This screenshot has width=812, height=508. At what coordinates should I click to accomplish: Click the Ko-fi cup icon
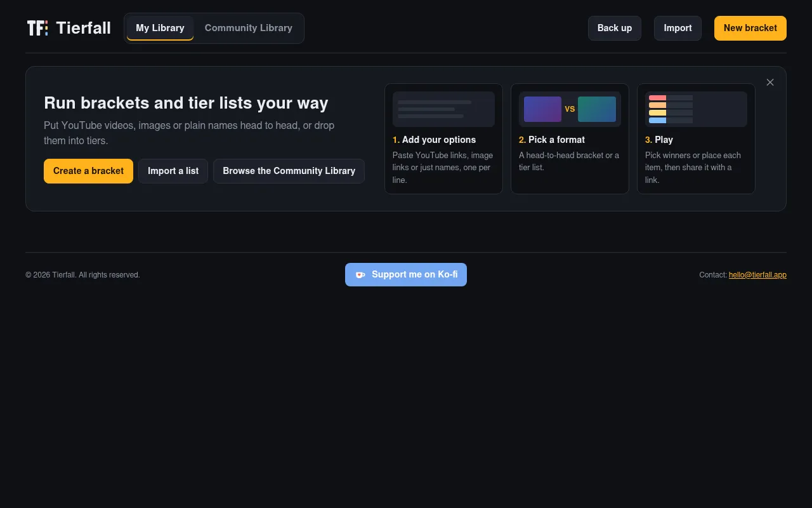click(360, 275)
